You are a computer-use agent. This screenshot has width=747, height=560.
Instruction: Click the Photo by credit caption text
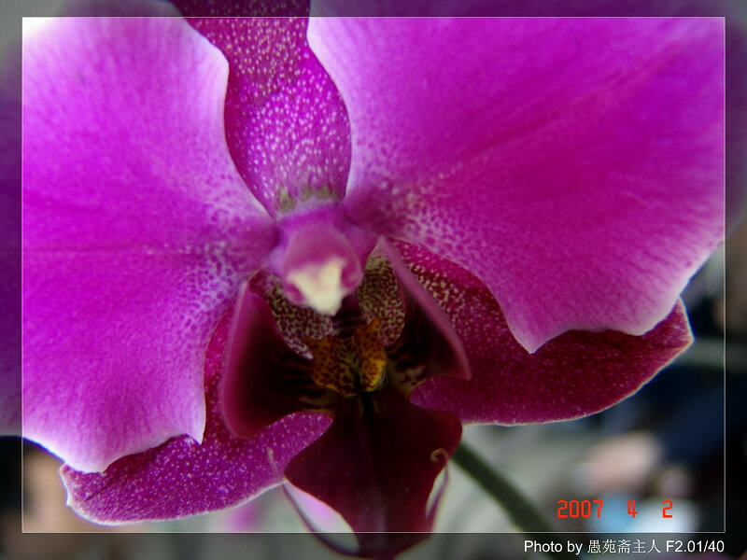pos(624,546)
